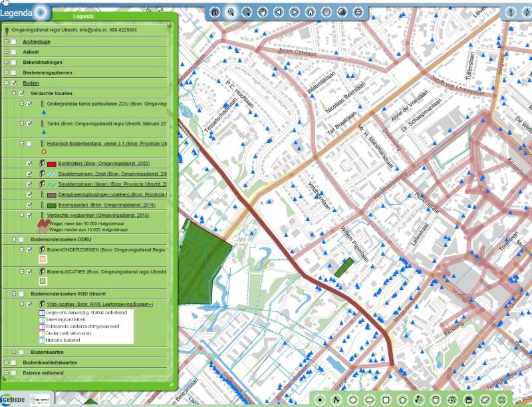Uncheck the Bodem layer group checkbox
Viewport: 532px width, 407px height.
pyautogui.click(x=14, y=83)
